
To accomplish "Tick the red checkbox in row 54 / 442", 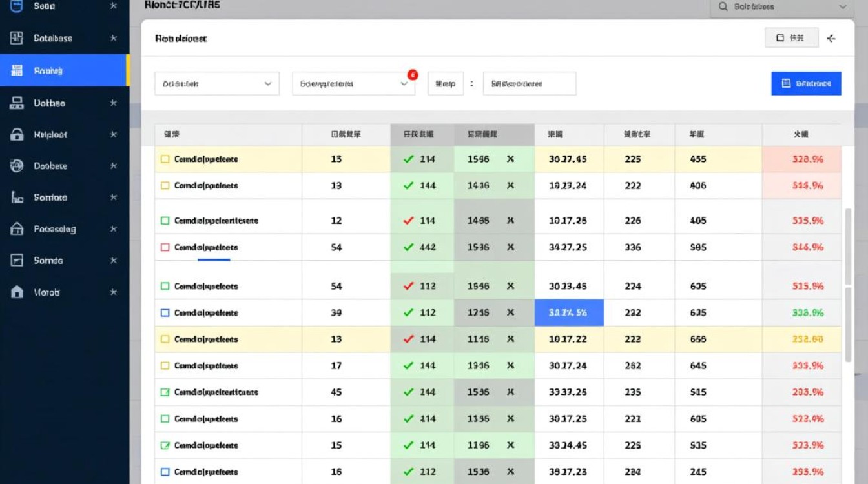I will pyautogui.click(x=165, y=247).
